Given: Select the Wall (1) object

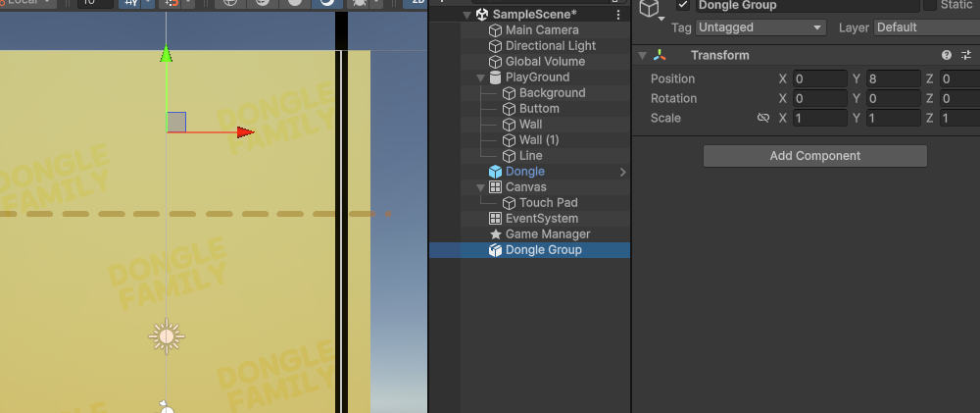Looking at the screenshot, I should tap(539, 139).
